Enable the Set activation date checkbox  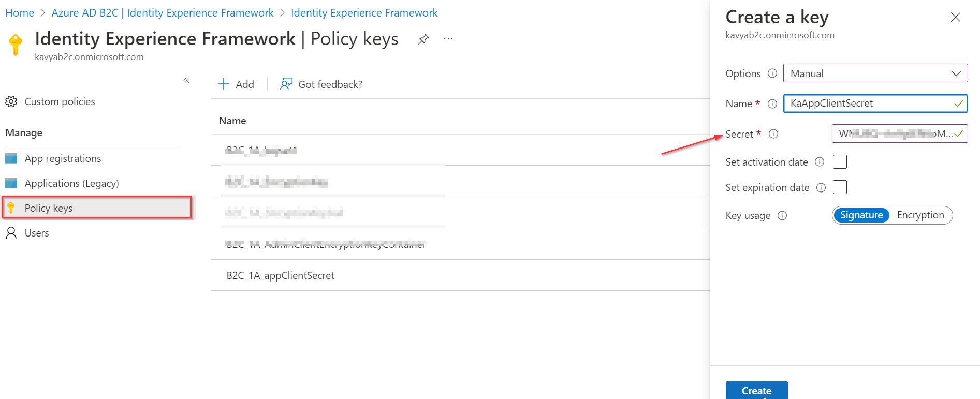(x=840, y=162)
